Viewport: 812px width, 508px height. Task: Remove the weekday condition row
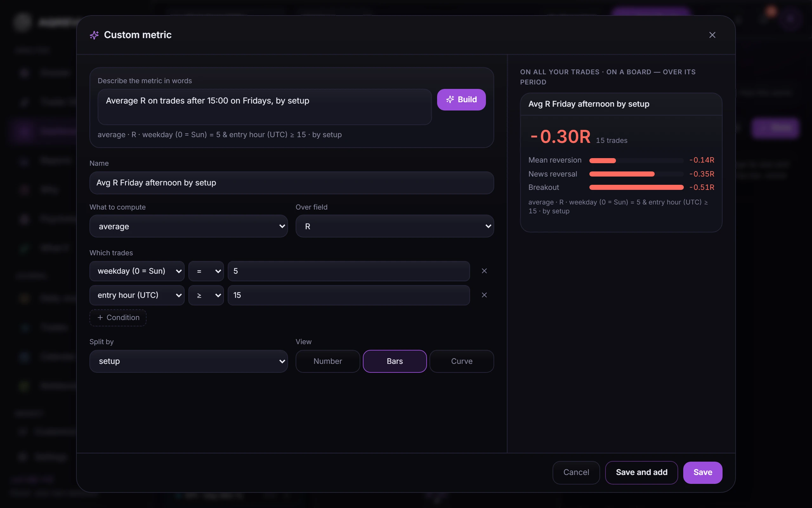pyautogui.click(x=484, y=271)
